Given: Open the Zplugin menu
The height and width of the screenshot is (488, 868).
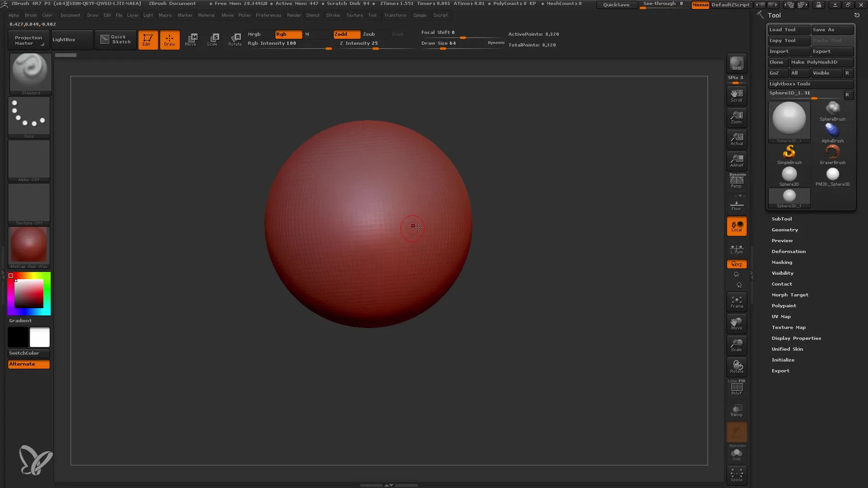Looking at the screenshot, I should (420, 15).
